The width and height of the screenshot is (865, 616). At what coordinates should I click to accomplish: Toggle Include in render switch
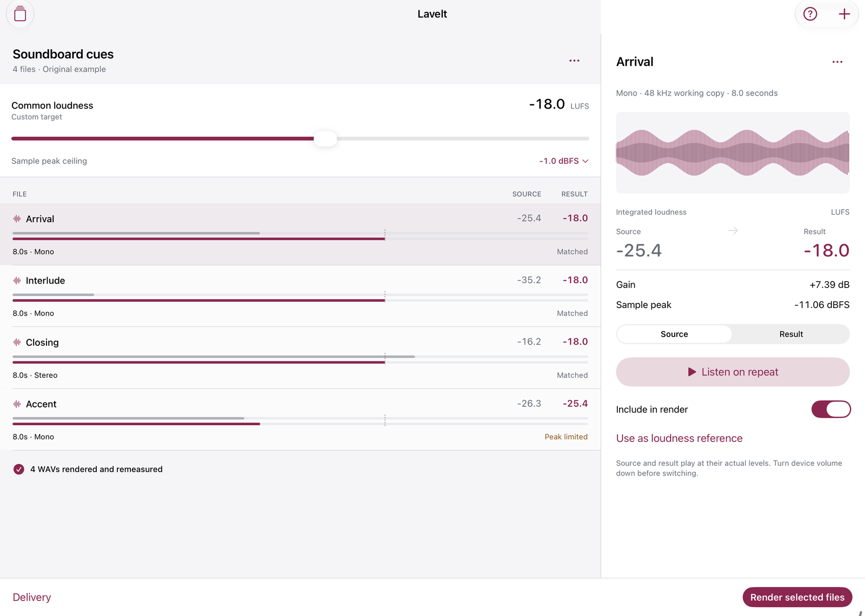tap(831, 409)
